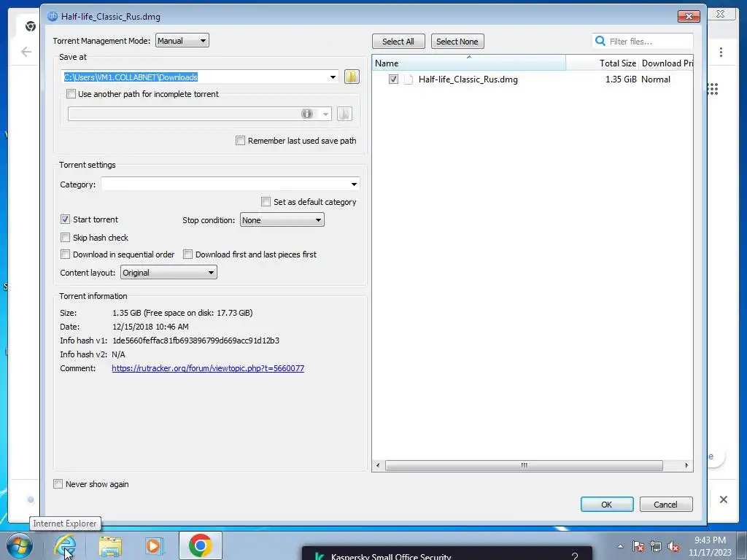Click the incomplete torrent path browse icon

(344, 114)
